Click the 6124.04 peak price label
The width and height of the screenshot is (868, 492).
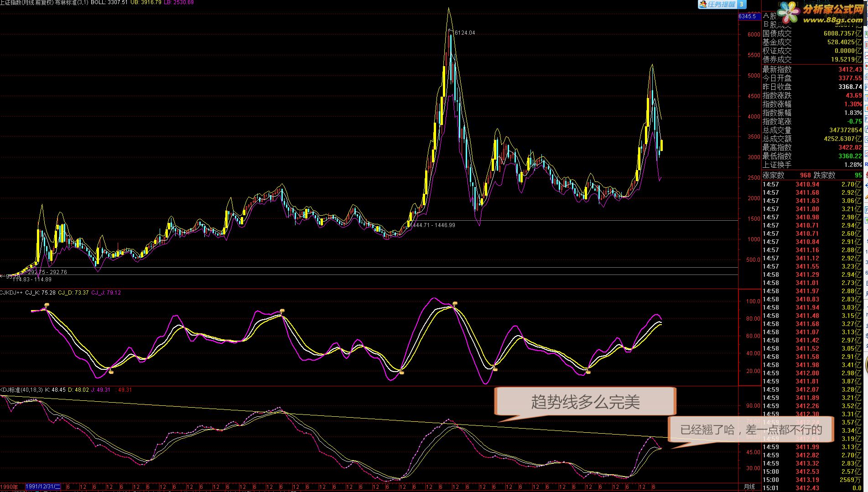coord(465,33)
